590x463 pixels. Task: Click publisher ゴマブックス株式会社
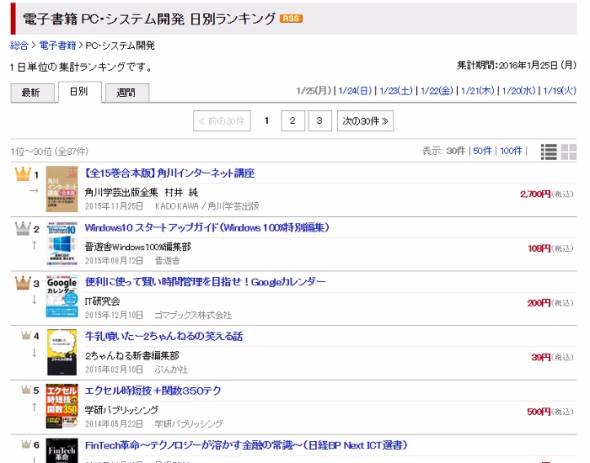click(x=193, y=315)
